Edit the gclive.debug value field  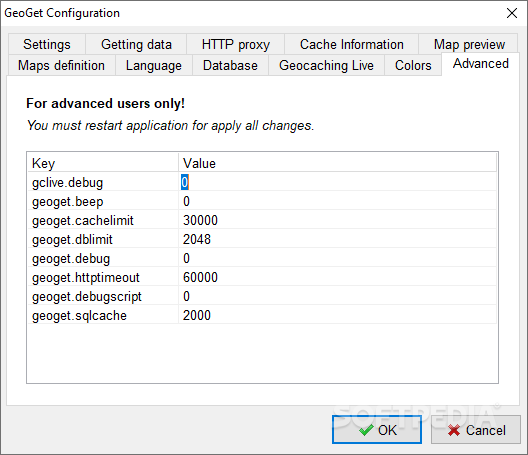point(337,182)
